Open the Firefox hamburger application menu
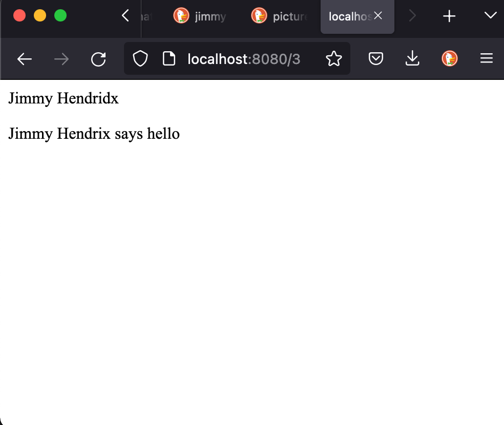This screenshot has height=425, width=504. [486, 59]
